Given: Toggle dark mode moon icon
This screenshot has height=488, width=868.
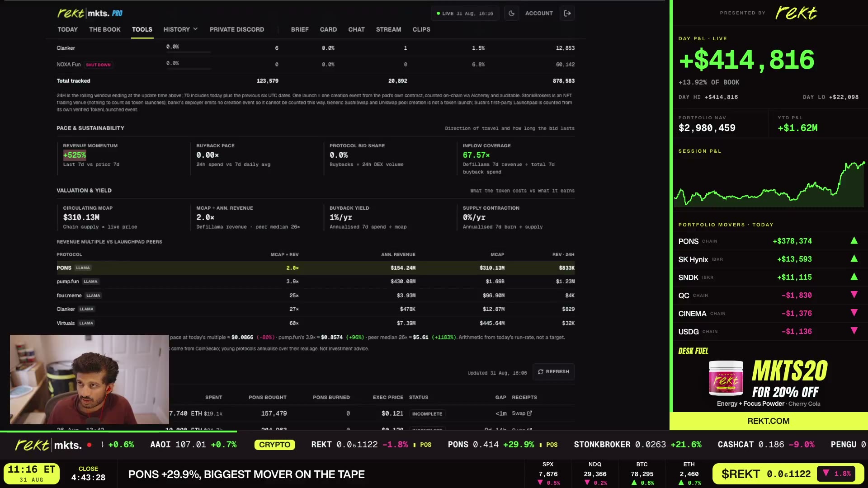Looking at the screenshot, I should pyautogui.click(x=511, y=13).
